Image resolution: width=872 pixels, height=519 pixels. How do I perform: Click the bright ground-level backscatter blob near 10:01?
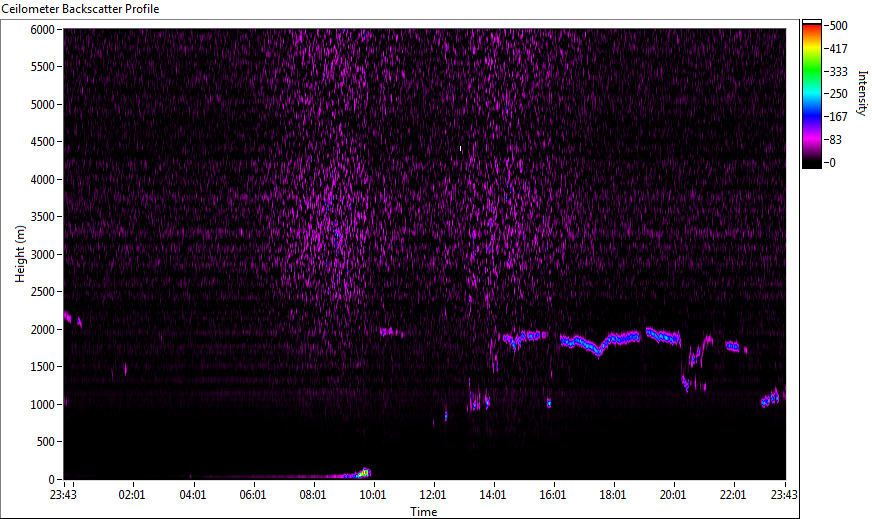363,473
